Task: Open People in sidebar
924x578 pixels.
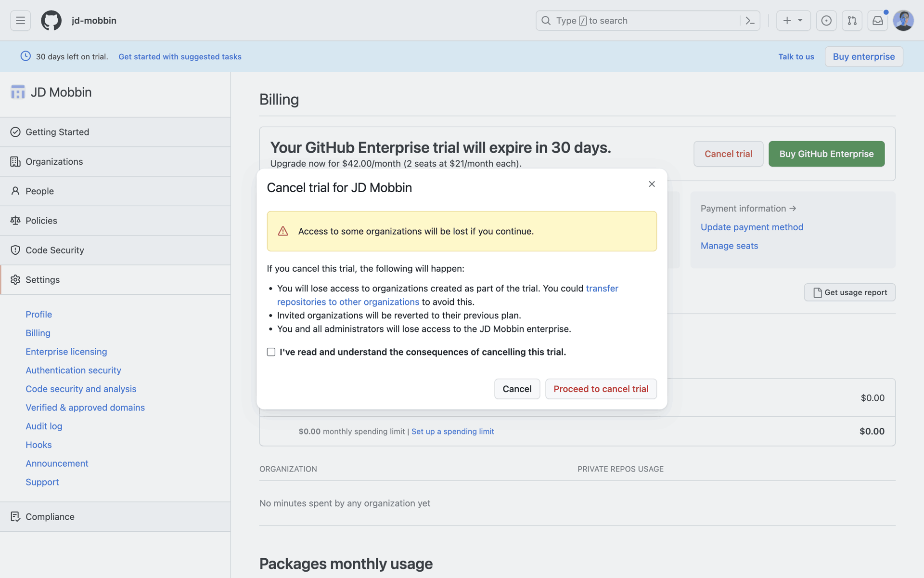Action: pos(115,191)
